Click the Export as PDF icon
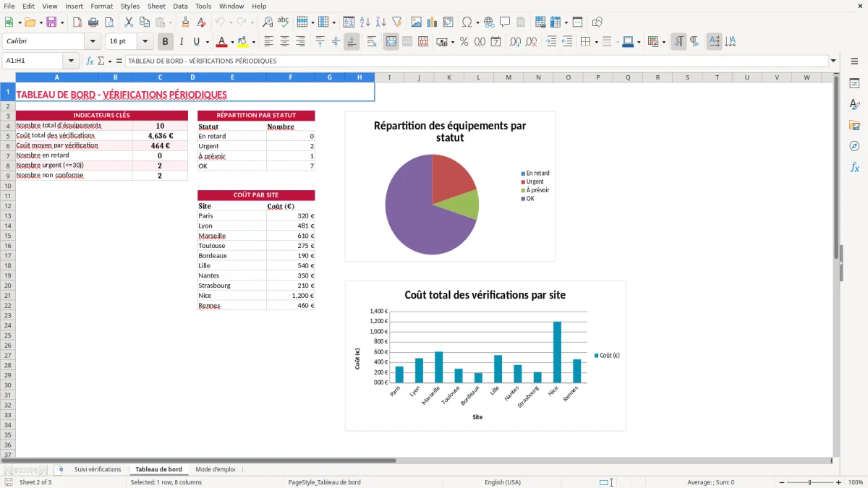The height and width of the screenshot is (488, 868). 77,22
